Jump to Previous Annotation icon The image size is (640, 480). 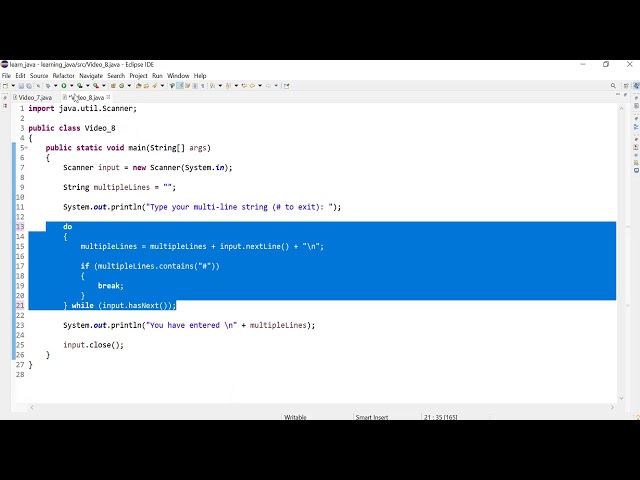(228, 86)
